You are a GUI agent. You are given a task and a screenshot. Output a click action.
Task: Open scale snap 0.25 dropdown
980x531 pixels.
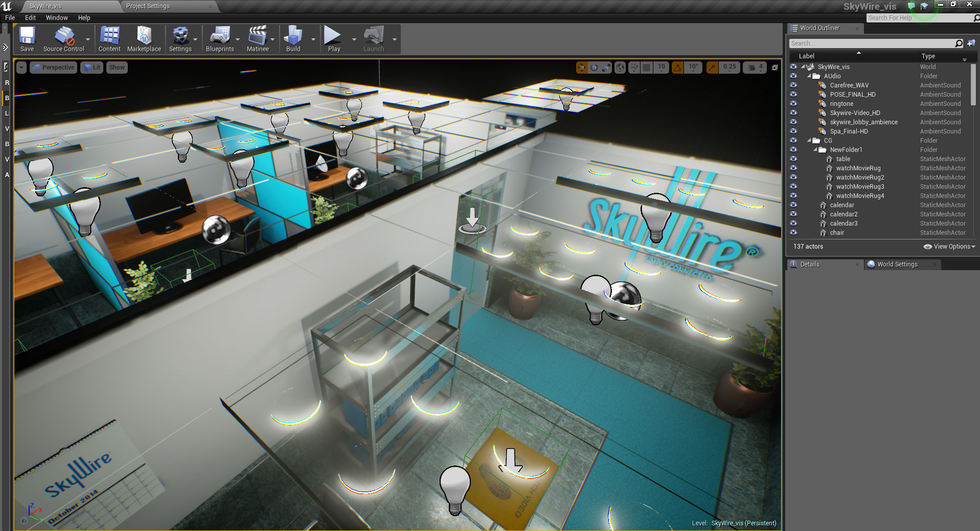pos(730,68)
